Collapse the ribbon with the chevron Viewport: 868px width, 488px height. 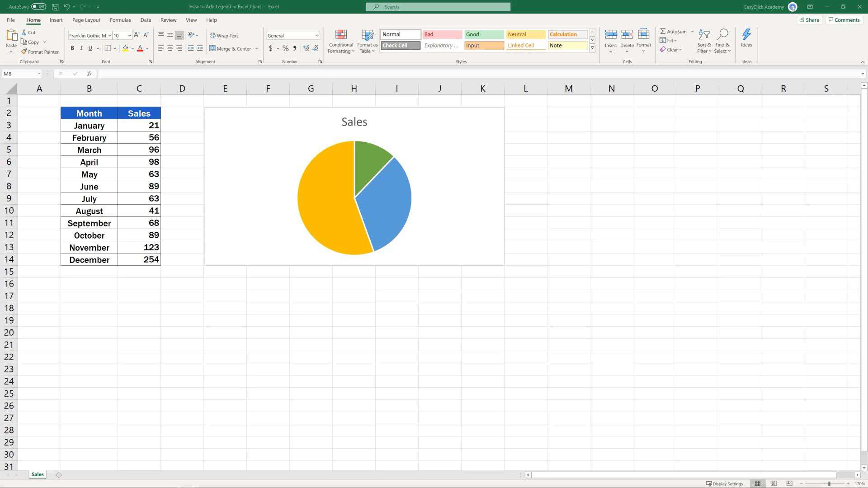[862, 62]
